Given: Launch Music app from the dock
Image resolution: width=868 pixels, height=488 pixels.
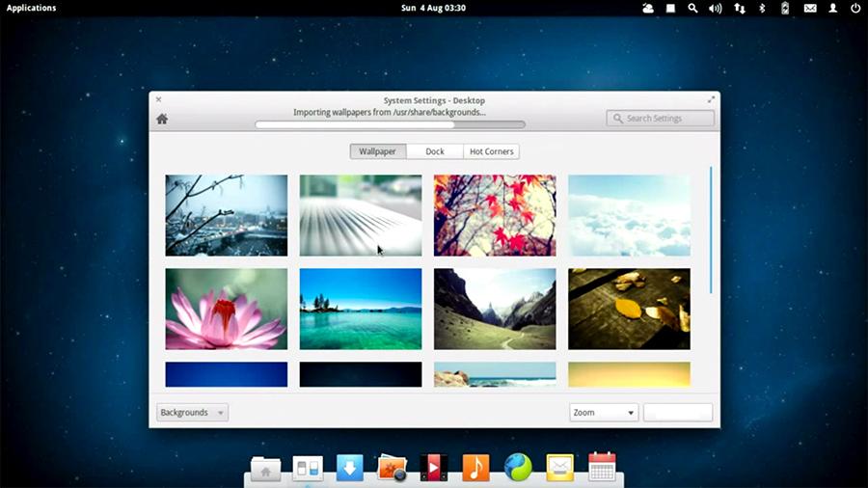Looking at the screenshot, I should pos(475,468).
